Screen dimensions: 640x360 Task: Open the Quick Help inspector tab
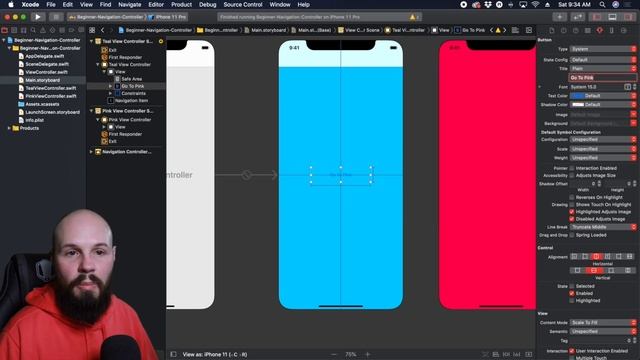click(x=576, y=30)
